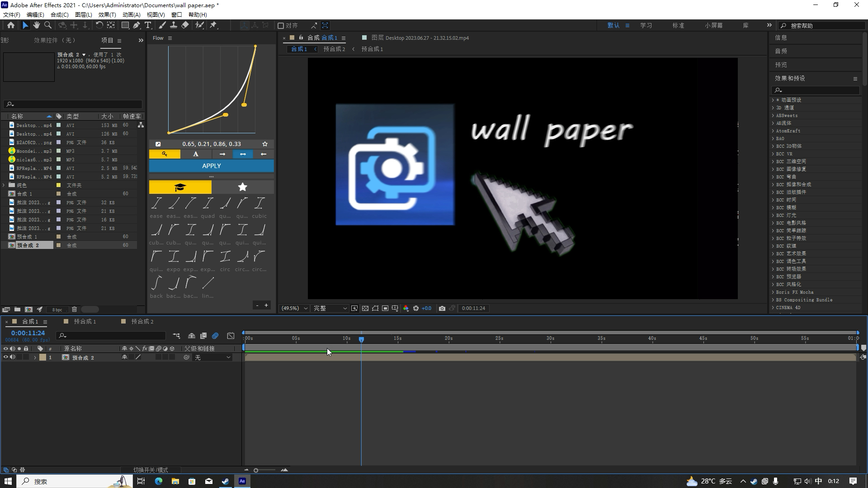868x488 pixels.
Task: Click Ease library graduation cap icon
Action: [x=180, y=187]
